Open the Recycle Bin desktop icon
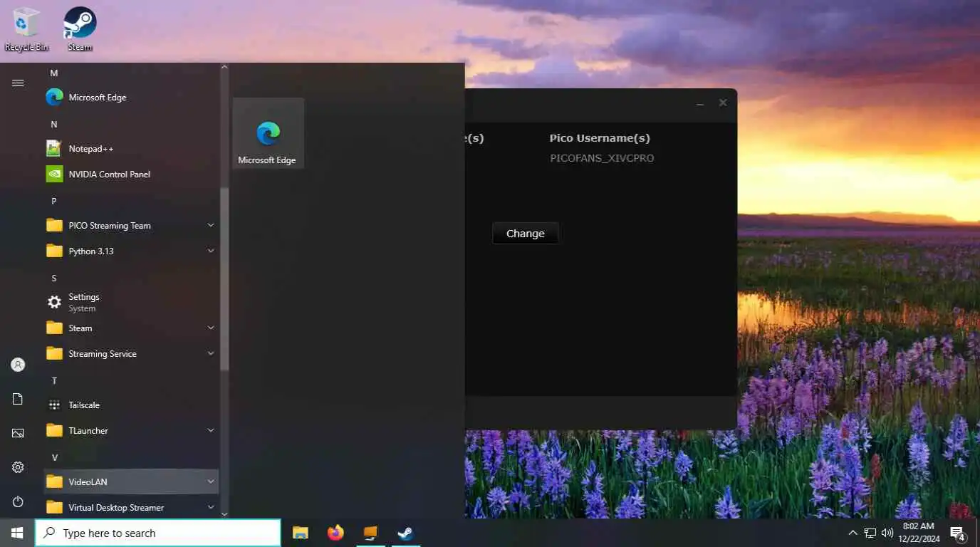The width and height of the screenshot is (980, 547). point(26,28)
